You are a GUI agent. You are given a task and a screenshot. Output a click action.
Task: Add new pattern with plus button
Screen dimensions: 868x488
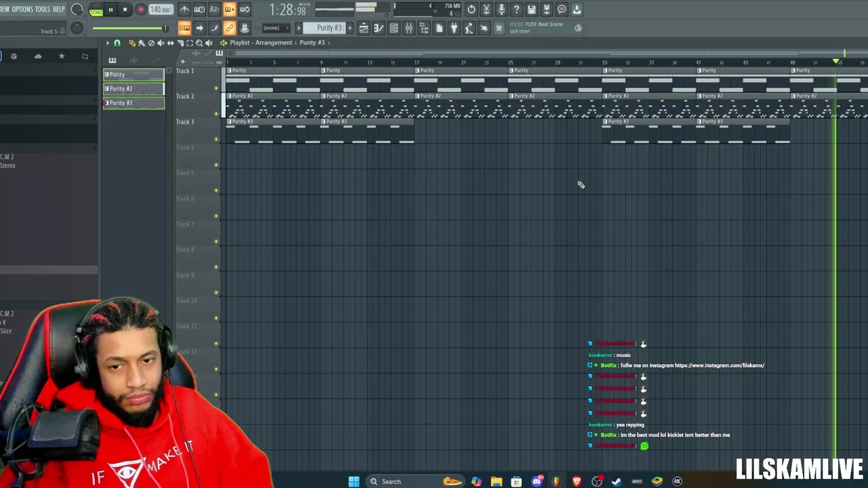[350, 28]
